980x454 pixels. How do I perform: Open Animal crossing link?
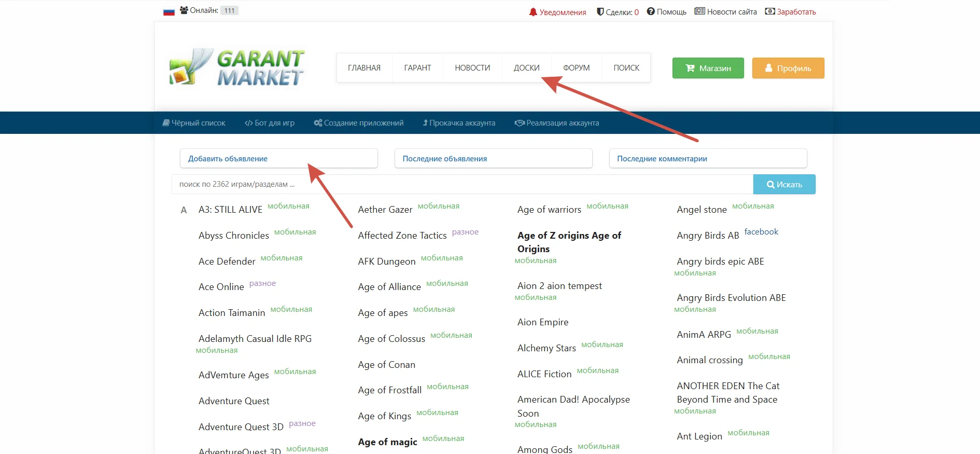point(709,360)
